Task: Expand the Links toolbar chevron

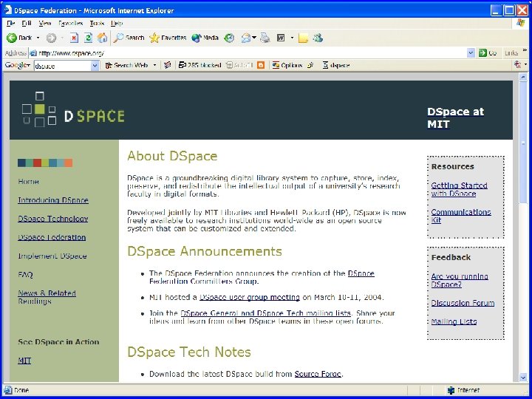Action: (x=525, y=50)
